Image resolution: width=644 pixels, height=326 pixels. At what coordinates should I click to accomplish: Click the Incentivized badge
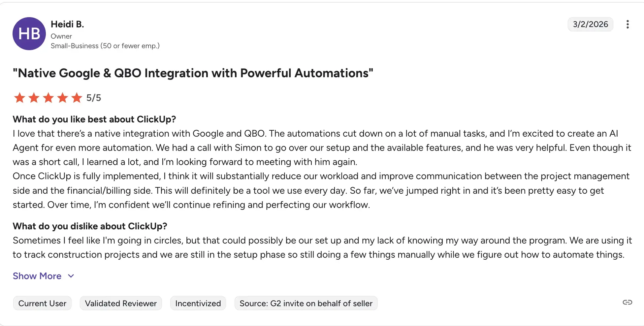pyautogui.click(x=198, y=303)
